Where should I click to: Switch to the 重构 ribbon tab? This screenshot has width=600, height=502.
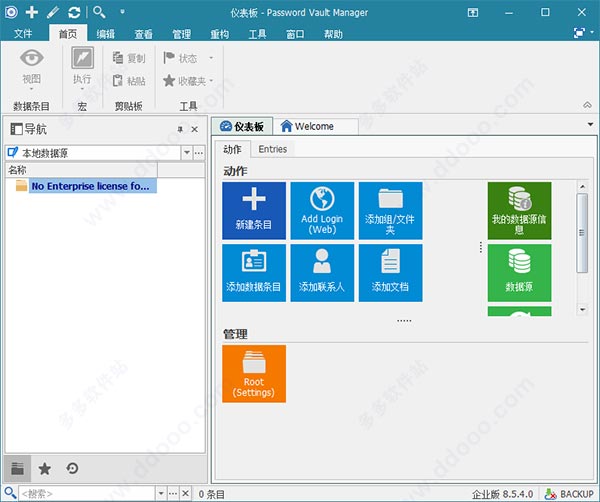219,34
